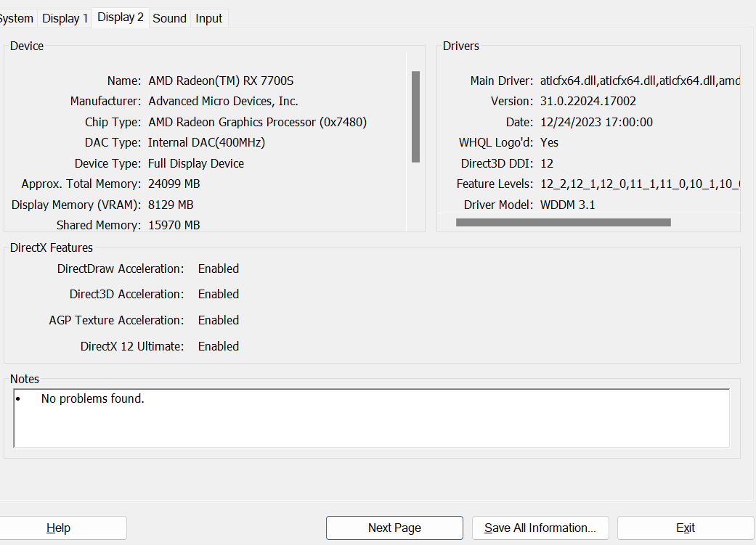Click chip type "AMD Radeon Graphics Processor (0x7480)"
The height and width of the screenshot is (545, 756).
[258, 122]
